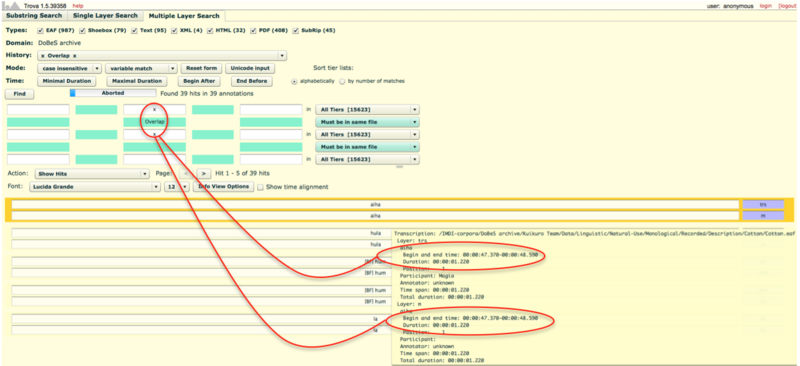This screenshot has height=366, width=800.
Task: Switch to Single Layer Search tab
Action: pos(105,16)
